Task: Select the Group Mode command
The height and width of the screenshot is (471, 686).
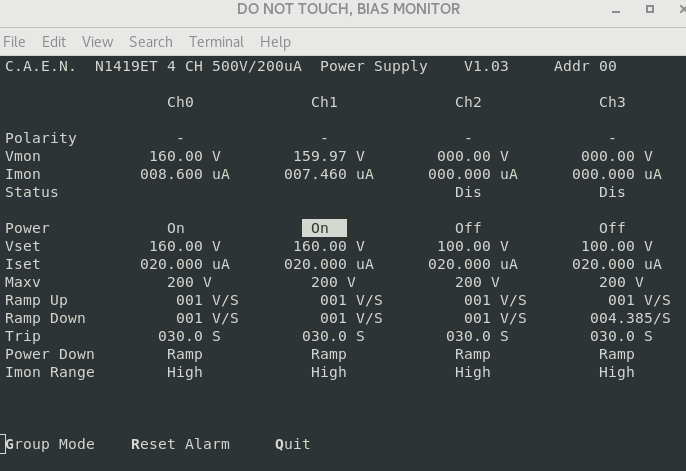Action: (50, 444)
